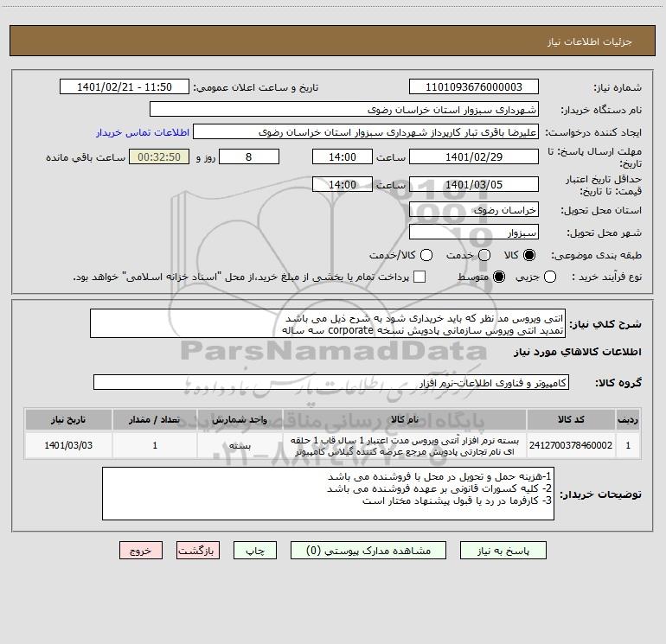Click the چاپ print button
Viewport: 666px width, 644px height.
[255, 551]
